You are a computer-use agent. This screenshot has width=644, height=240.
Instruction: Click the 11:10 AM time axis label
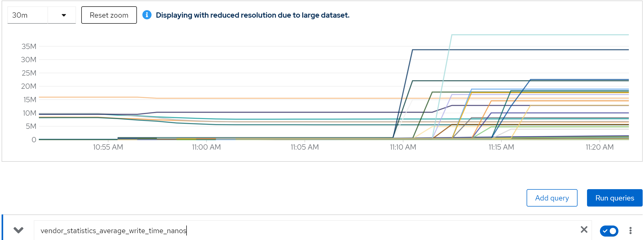pos(403,147)
